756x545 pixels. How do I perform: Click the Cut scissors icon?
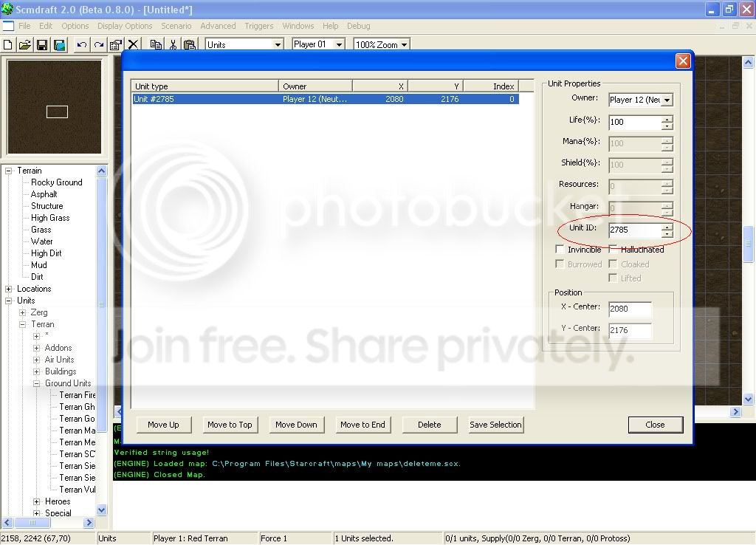pos(173,45)
